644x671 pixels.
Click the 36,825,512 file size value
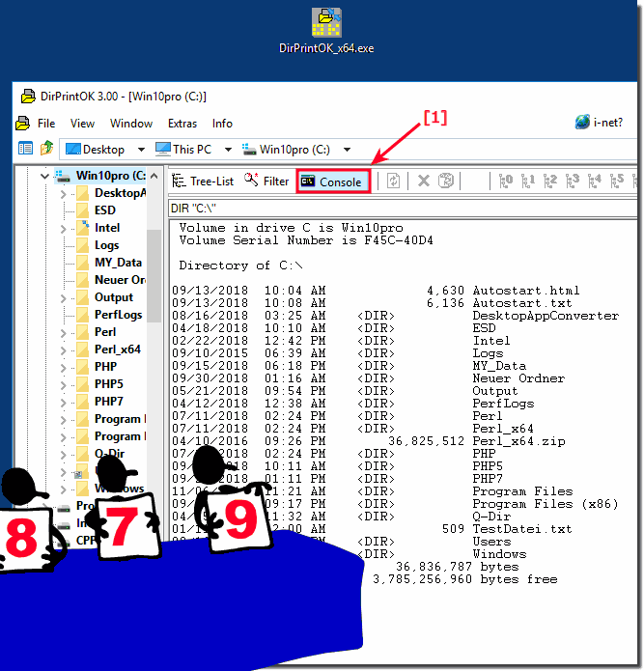426,441
